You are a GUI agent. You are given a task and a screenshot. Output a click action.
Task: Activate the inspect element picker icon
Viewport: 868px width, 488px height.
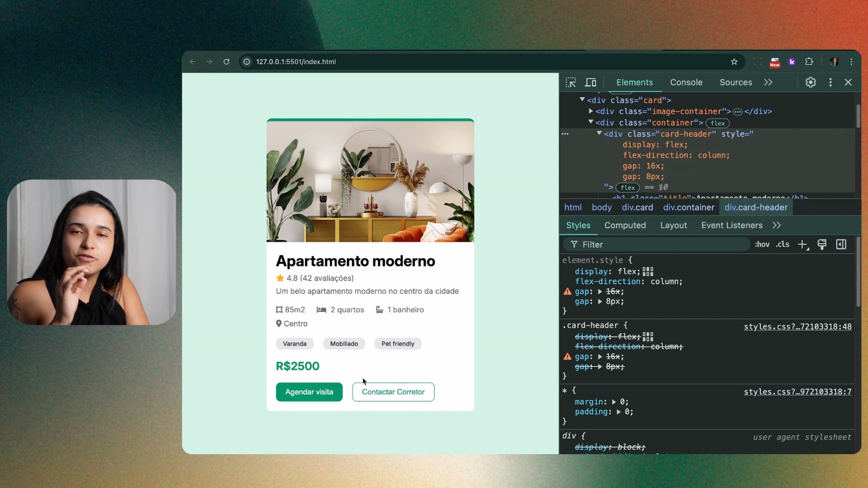[x=571, y=82]
